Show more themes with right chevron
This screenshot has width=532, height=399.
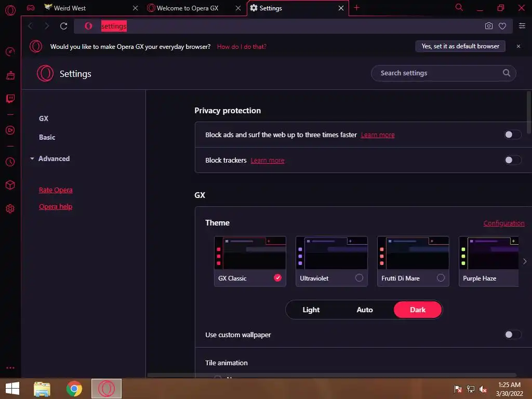click(x=525, y=261)
